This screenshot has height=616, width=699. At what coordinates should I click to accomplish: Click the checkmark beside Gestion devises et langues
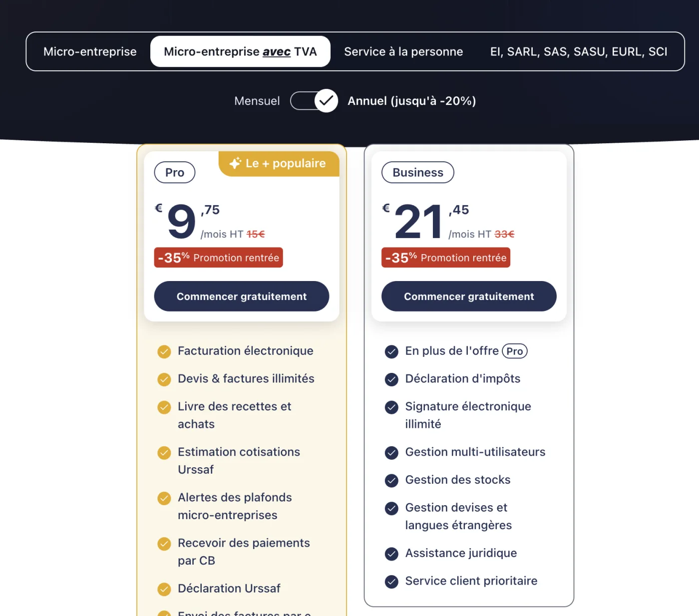click(x=392, y=509)
